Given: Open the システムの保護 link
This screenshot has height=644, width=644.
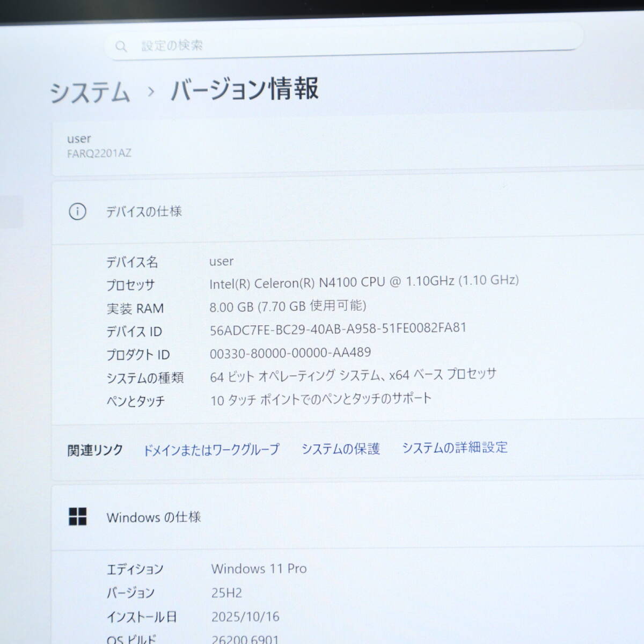Looking at the screenshot, I should 342,449.
